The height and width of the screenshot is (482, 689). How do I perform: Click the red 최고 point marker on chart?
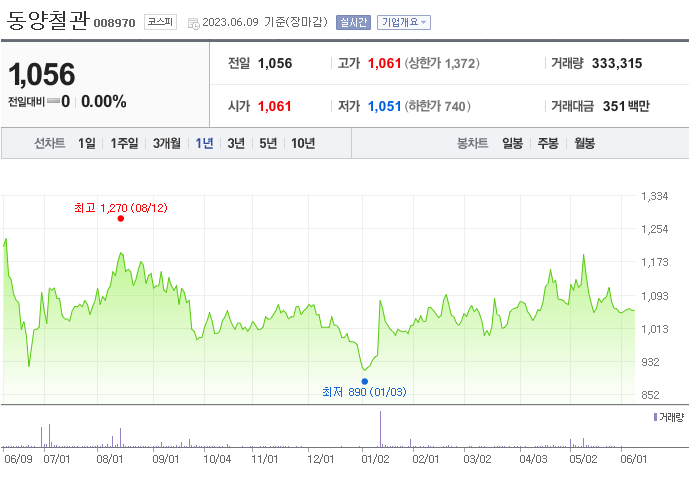click(121, 218)
